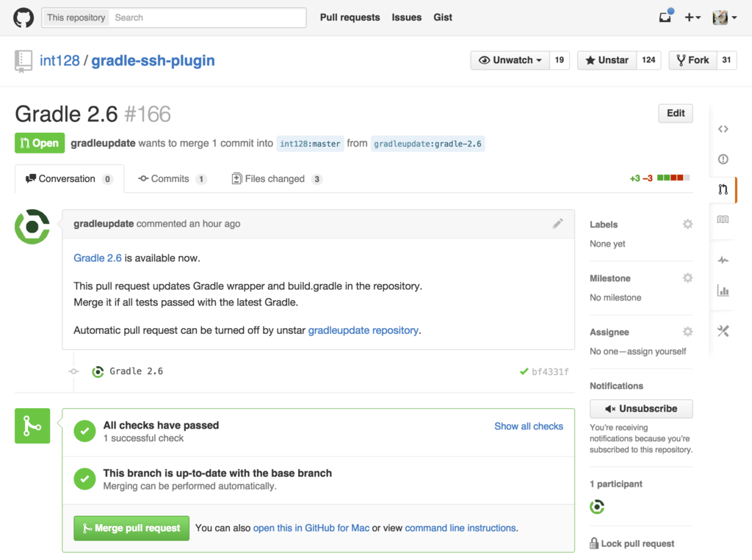
Task: Open the Unwatch dropdown
Action: coord(510,60)
